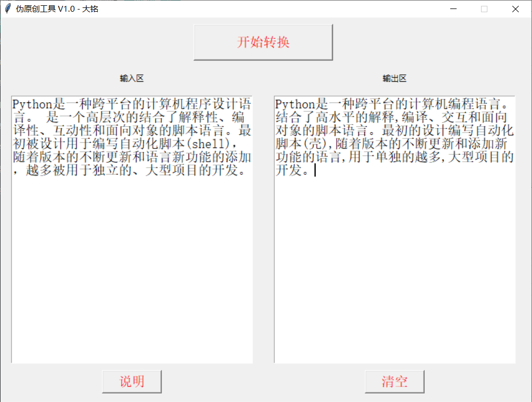Click the greyed-out maximize window button

pos(484,9)
